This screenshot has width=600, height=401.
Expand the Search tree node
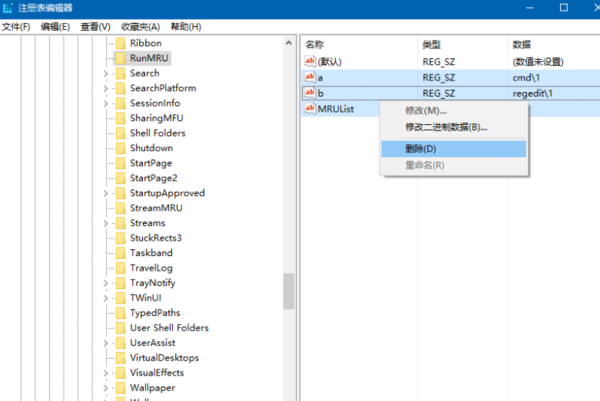tap(106, 73)
